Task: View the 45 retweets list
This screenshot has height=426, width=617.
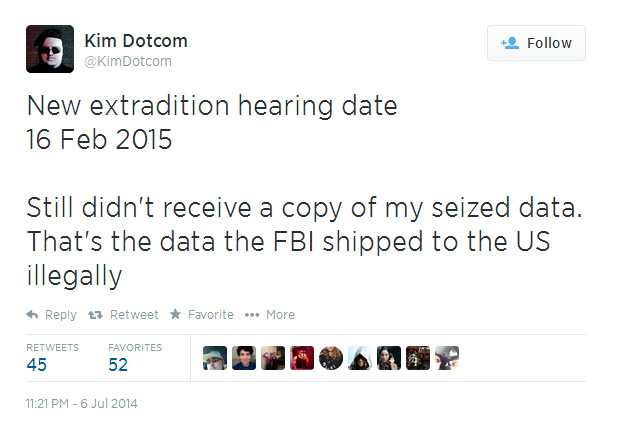Action: pos(37,365)
